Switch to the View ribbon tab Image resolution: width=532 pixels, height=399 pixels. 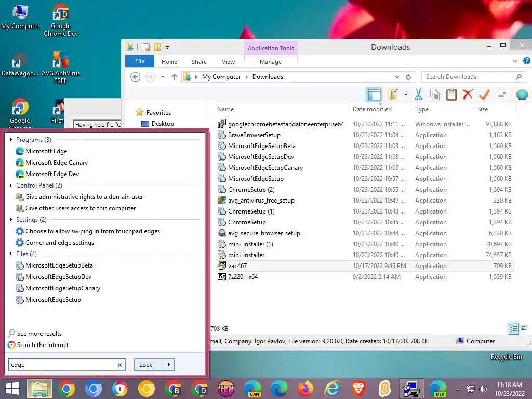pos(229,62)
